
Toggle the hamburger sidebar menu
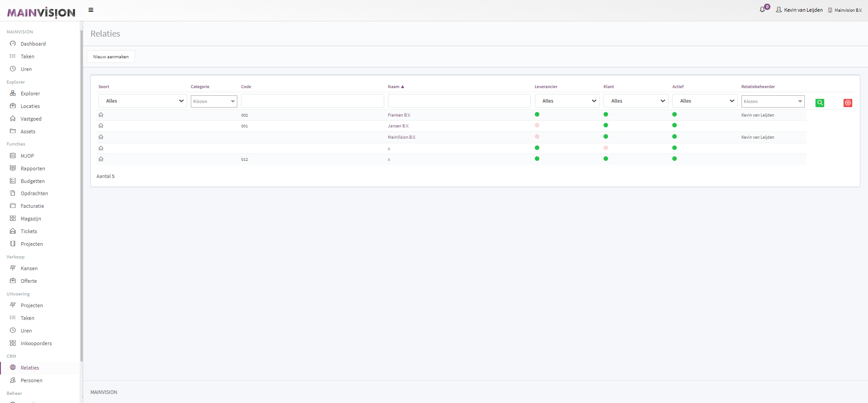[91, 10]
